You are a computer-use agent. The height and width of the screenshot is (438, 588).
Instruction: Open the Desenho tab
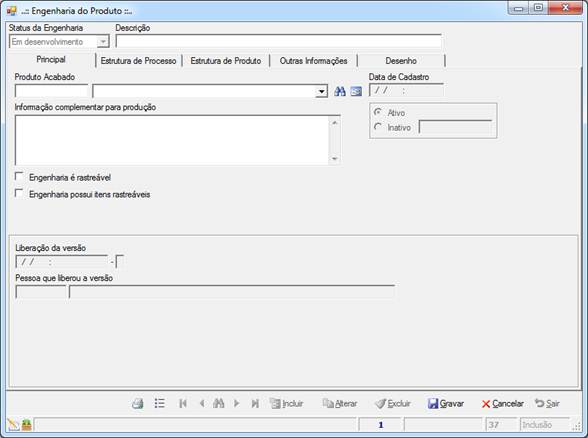[x=401, y=61]
